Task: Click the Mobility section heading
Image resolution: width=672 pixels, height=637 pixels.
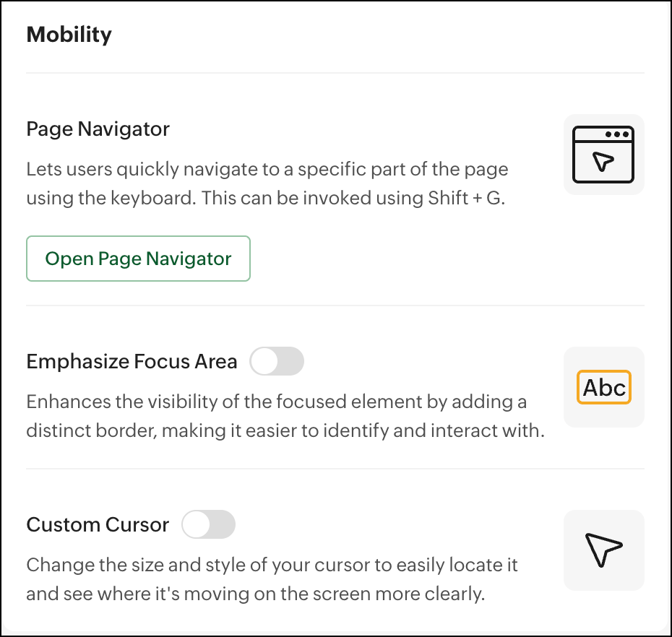Action: click(x=69, y=35)
